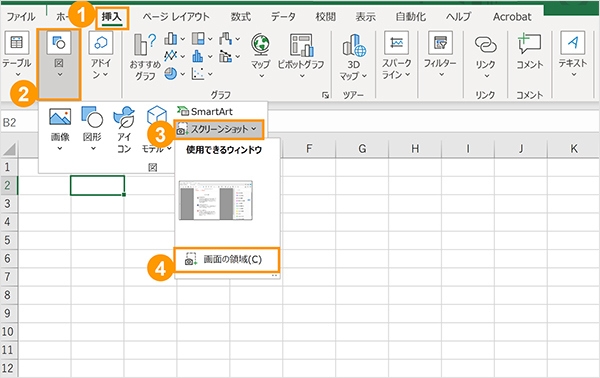Open the ヘルプ tab

point(458,17)
